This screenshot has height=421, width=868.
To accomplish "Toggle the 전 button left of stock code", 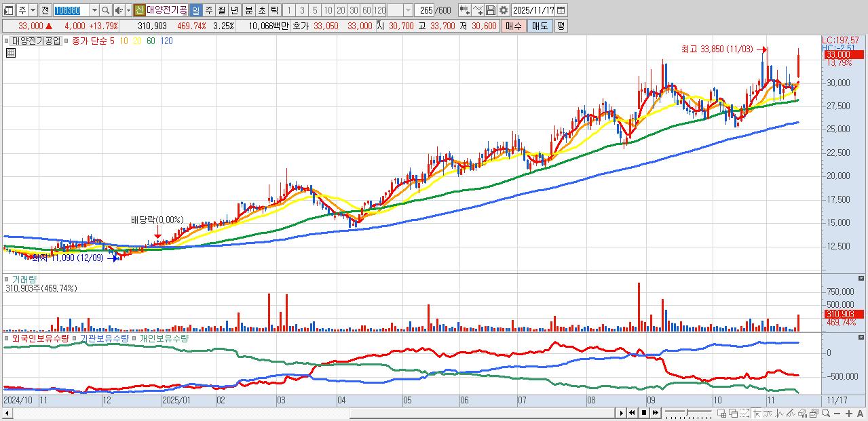I will 45,10.
